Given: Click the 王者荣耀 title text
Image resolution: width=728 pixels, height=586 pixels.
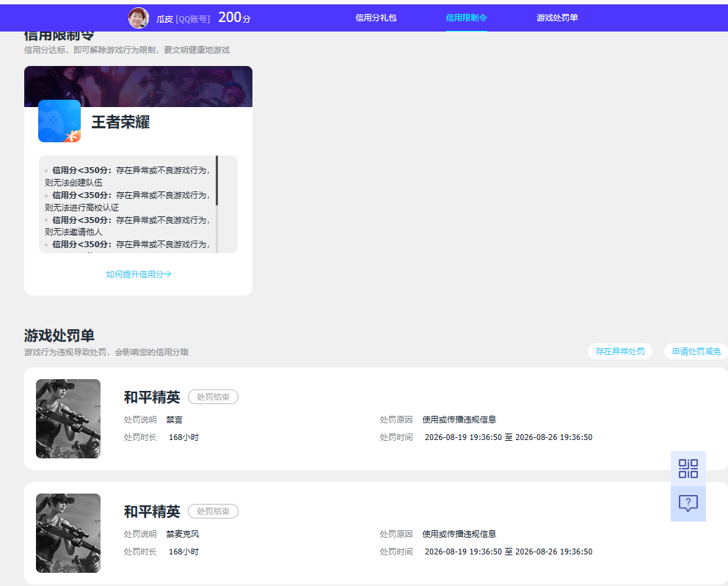Looking at the screenshot, I should [120, 122].
